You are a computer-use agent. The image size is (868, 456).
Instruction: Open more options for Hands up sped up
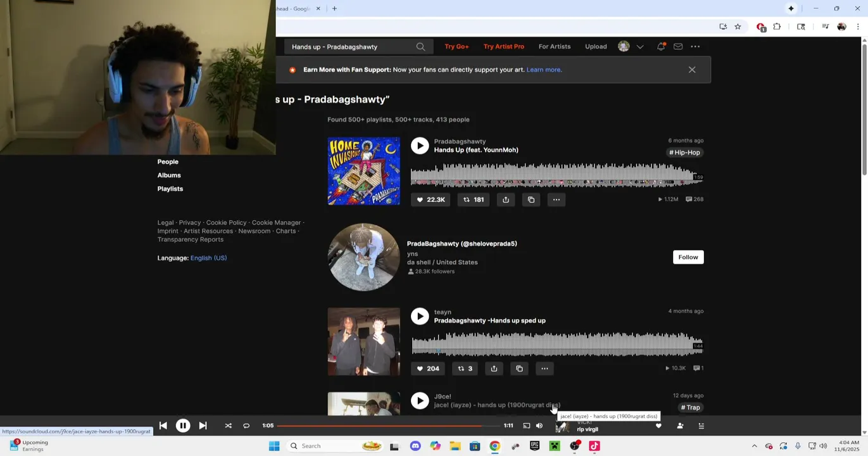pos(544,369)
